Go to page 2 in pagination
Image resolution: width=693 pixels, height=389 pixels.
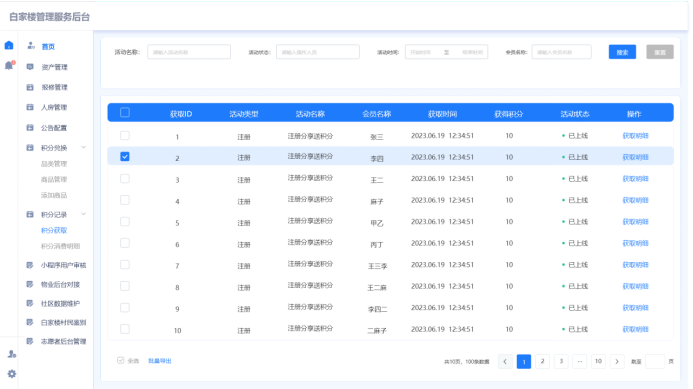(x=542, y=362)
